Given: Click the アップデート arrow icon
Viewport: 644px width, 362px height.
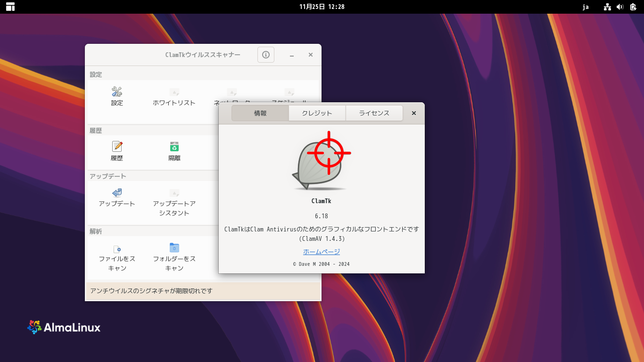Looking at the screenshot, I should pyautogui.click(x=117, y=192).
